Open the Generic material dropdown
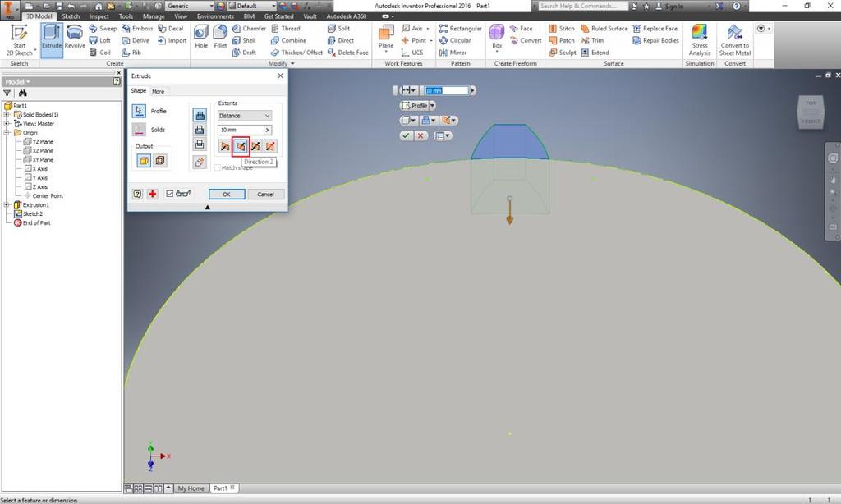 pos(189,6)
